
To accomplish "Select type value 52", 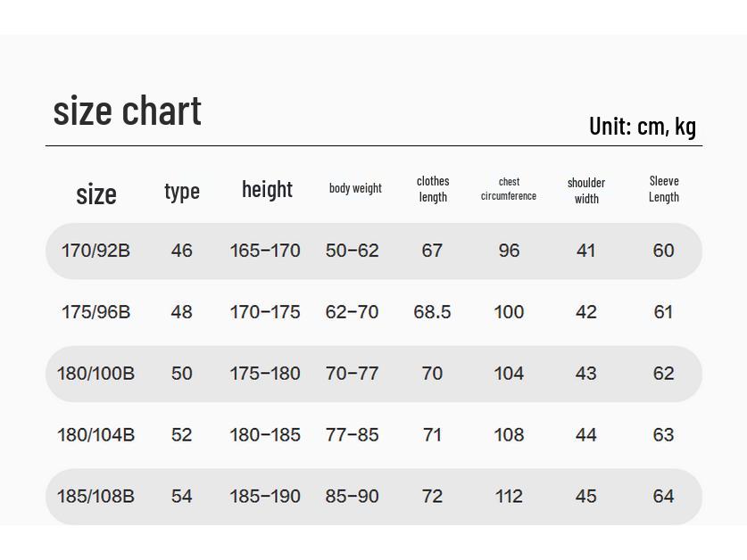I will coord(181,435).
